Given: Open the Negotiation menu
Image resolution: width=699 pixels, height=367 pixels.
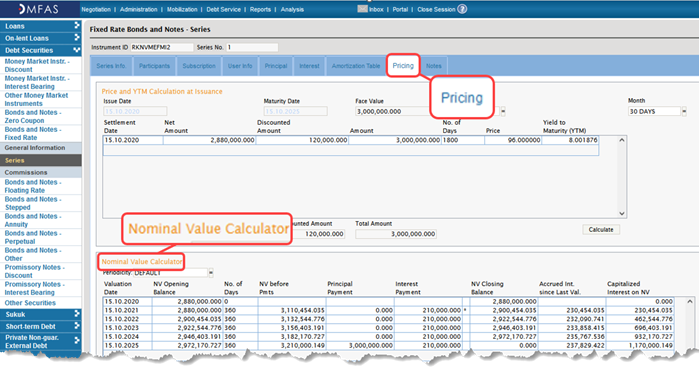Looking at the screenshot, I should (x=96, y=9).
